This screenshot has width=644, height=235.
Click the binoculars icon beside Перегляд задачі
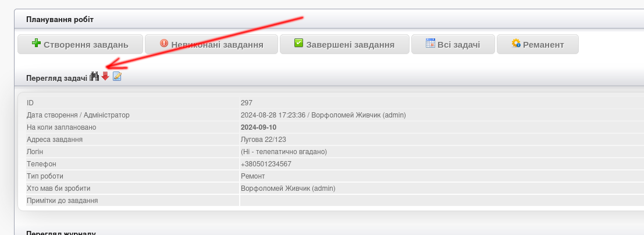point(94,77)
